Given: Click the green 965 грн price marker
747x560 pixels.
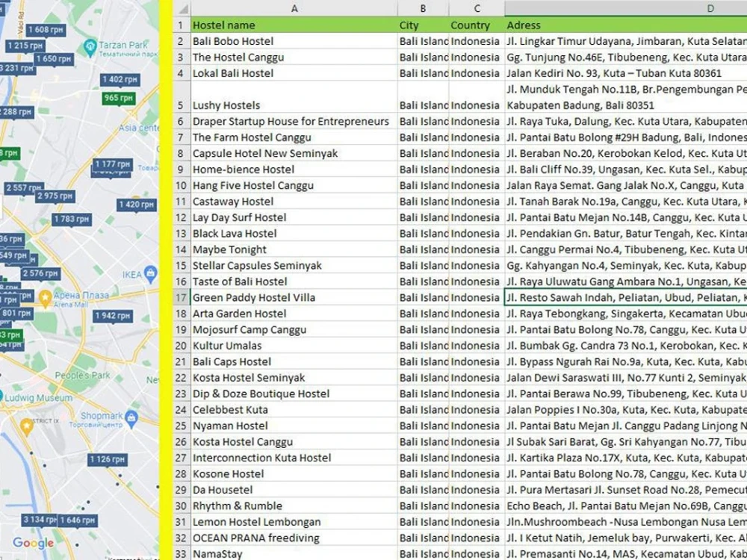Looking at the screenshot, I should (119, 98).
